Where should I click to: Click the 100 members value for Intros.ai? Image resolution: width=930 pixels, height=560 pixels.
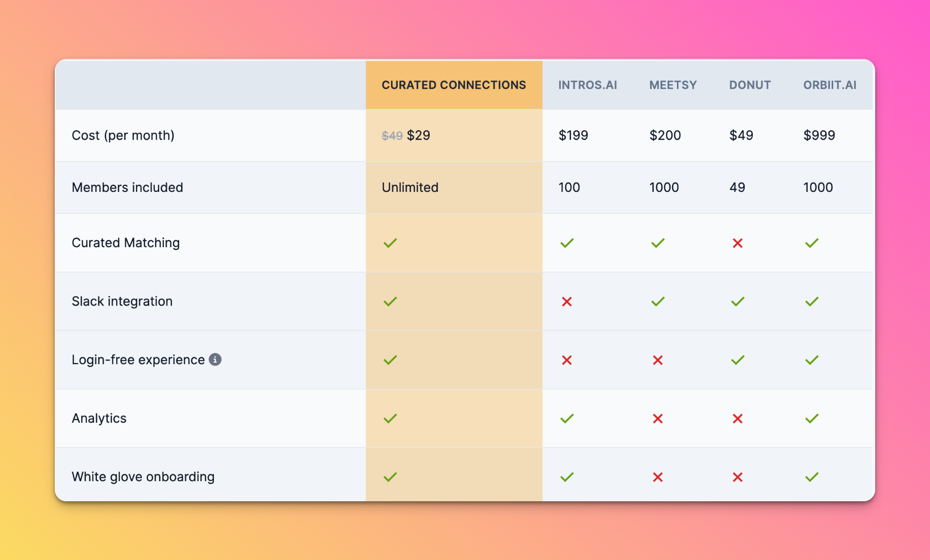tap(569, 187)
